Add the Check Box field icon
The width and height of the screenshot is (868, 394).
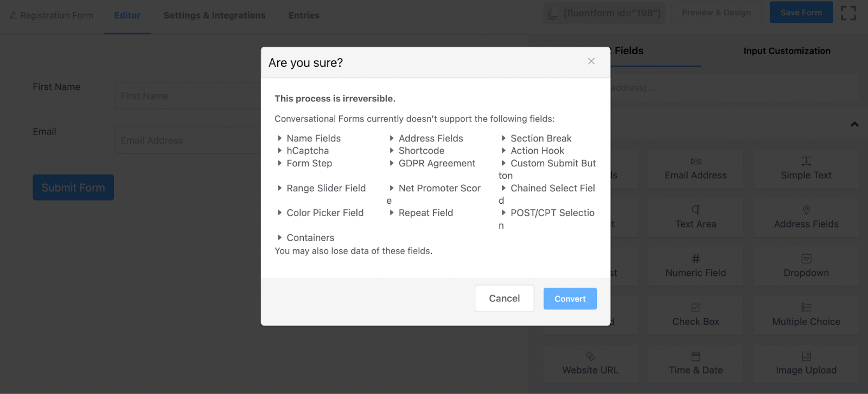coord(695,307)
